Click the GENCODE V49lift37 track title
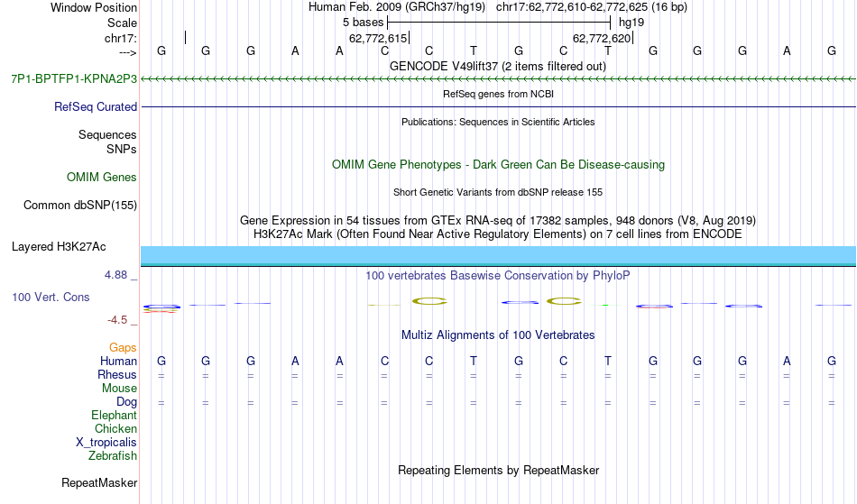 click(x=497, y=66)
